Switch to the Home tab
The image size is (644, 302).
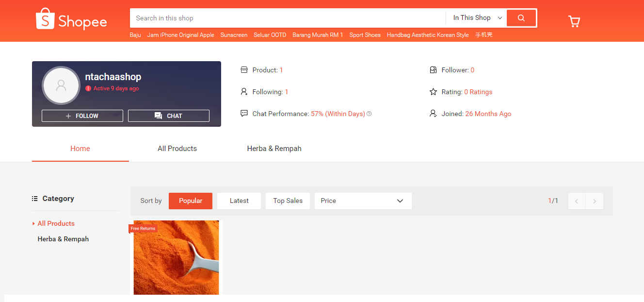pyautogui.click(x=80, y=149)
